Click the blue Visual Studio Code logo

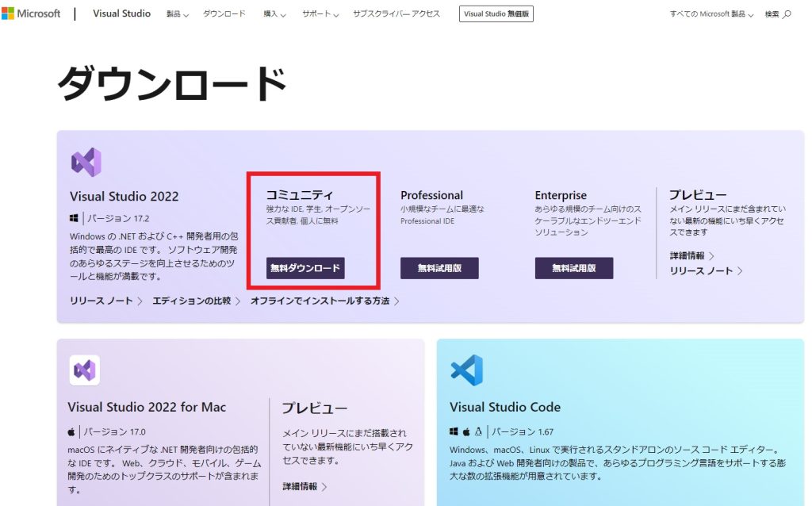coord(466,370)
